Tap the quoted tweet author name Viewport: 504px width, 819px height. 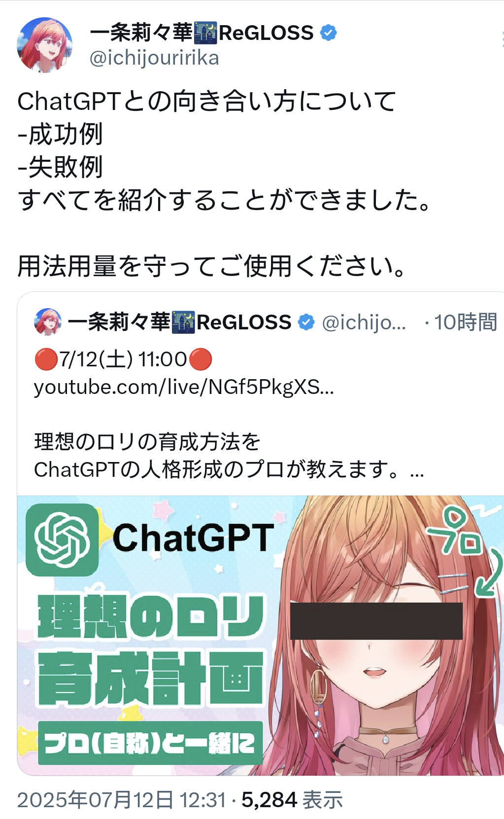click(180, 322)
